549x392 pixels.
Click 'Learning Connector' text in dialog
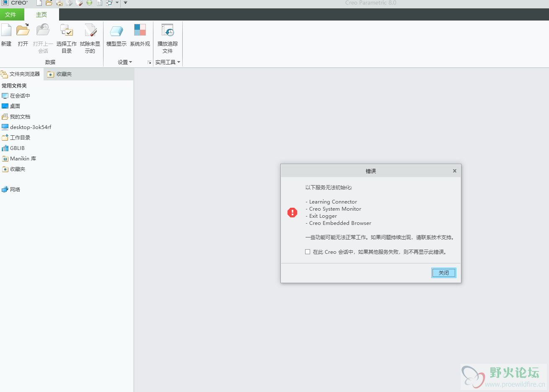click(333, 202)
